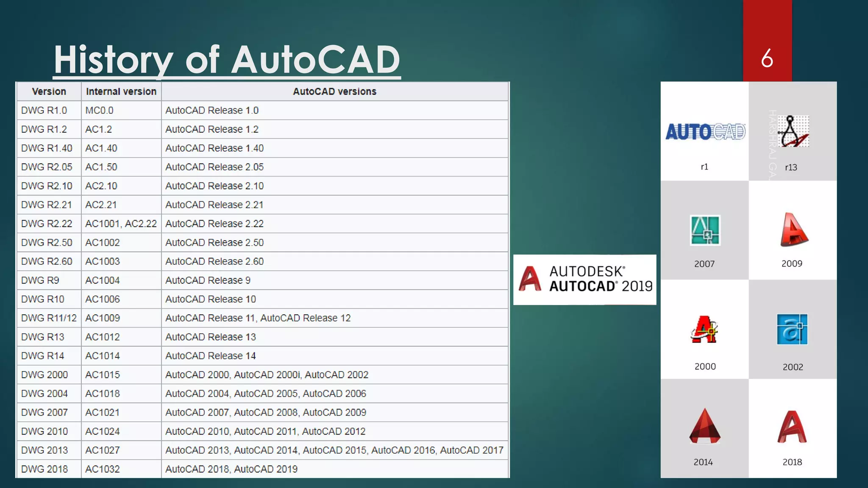Select the AC1027 cell

coord(121,450)
